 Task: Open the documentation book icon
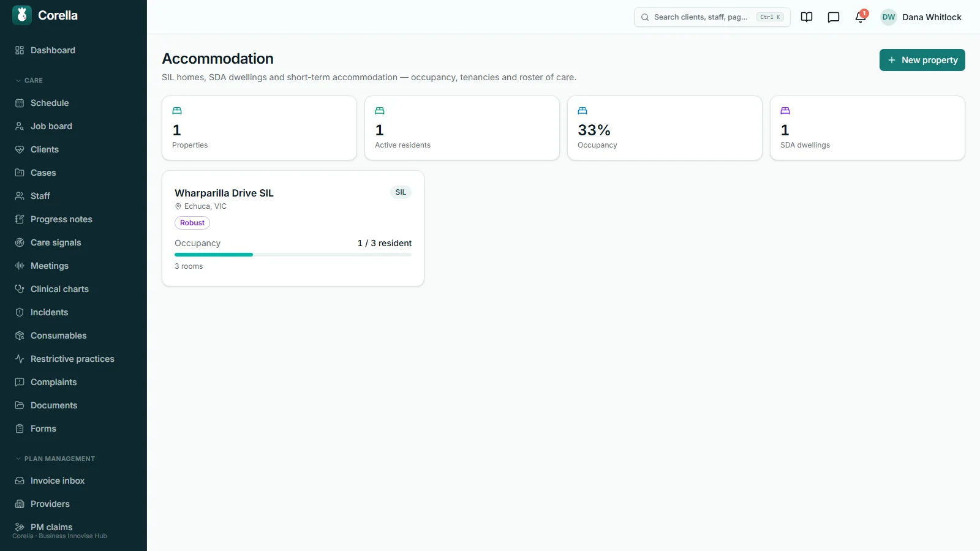pos(807,17)
